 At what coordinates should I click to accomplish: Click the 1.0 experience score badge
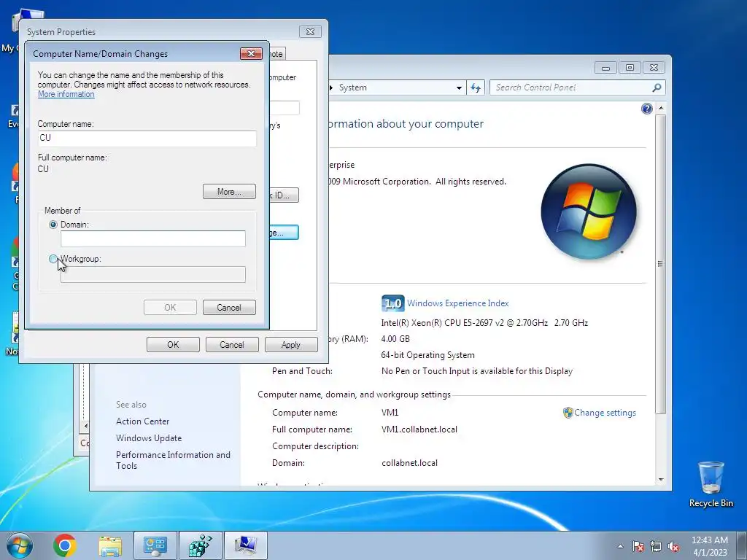pyautogui.click(x=393, y=303)
